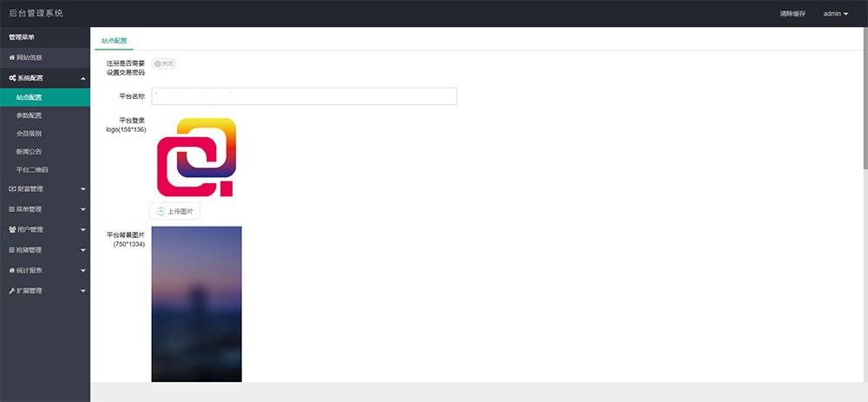Click the gears icon beside 系统配置
The width and height of the screenshot is (868, 402).
pos(12,78)
